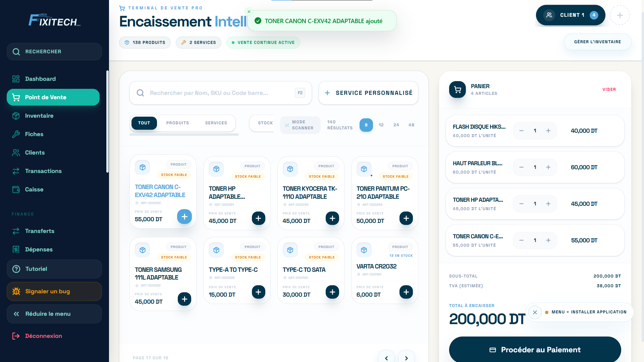
Task: Enable Mode Scanner
Action: tap(300, 125)
